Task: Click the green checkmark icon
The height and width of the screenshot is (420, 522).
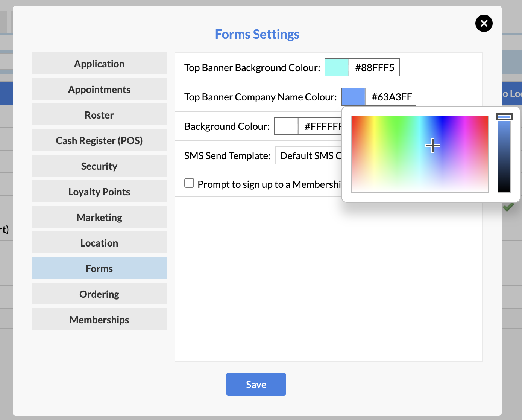Action: coord(508,207)
